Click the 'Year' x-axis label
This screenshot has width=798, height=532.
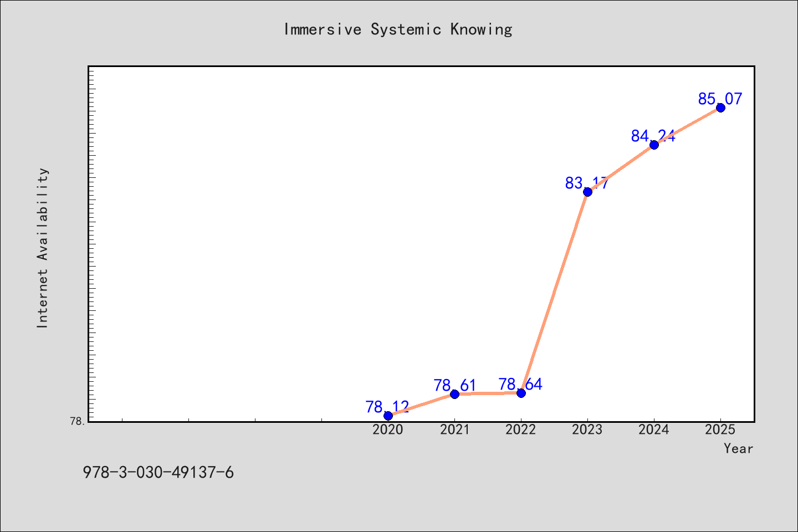[738, 448]
